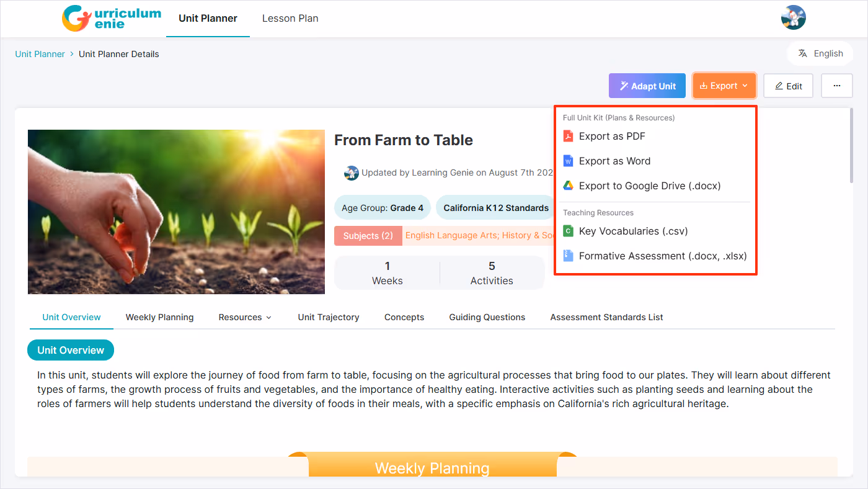Viewport: 868px width, 489px height.
Task: Click the 1 Weeks counter
Action: click(x=387, y=273)
